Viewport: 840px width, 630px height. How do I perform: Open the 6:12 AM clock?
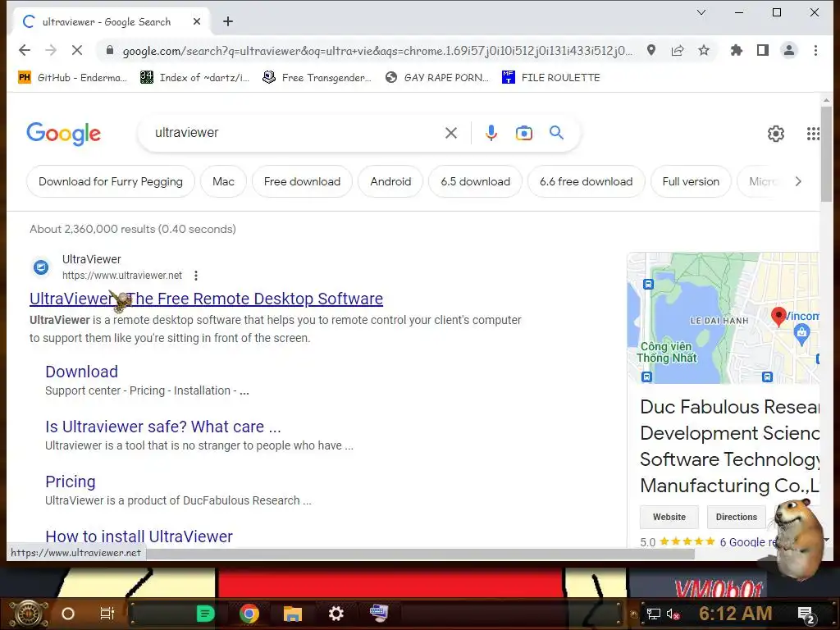click(x=736, y=614)
